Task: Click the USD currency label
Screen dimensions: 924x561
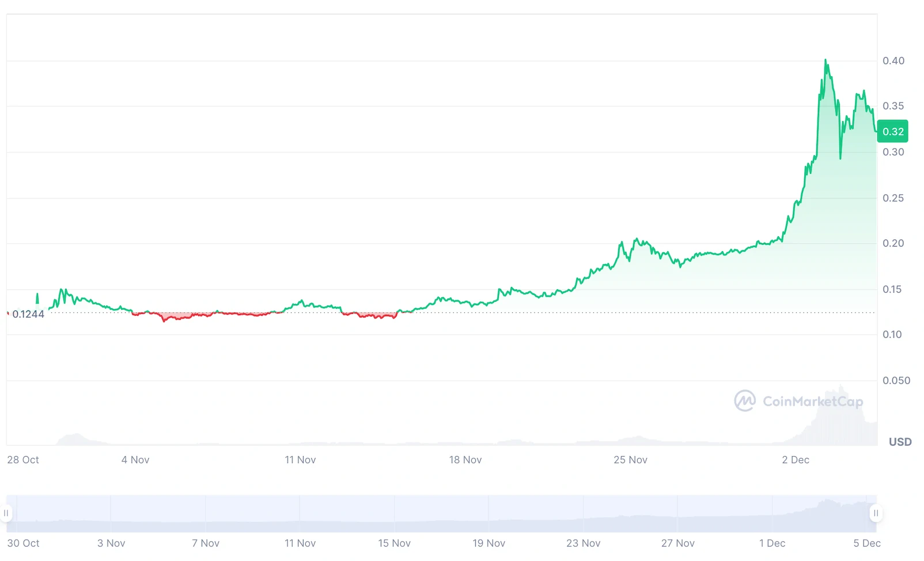Action: coord(900,442)
